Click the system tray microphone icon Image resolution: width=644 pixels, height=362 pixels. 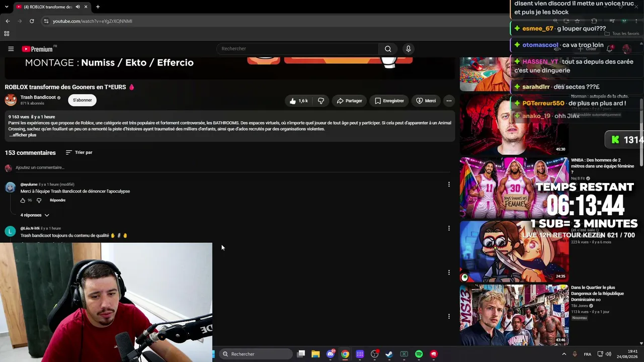coord(575,354)
